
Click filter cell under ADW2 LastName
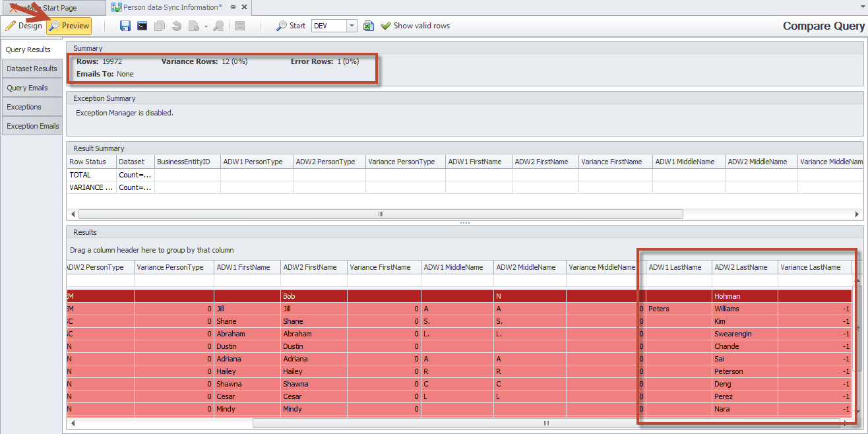coord(745,280)
